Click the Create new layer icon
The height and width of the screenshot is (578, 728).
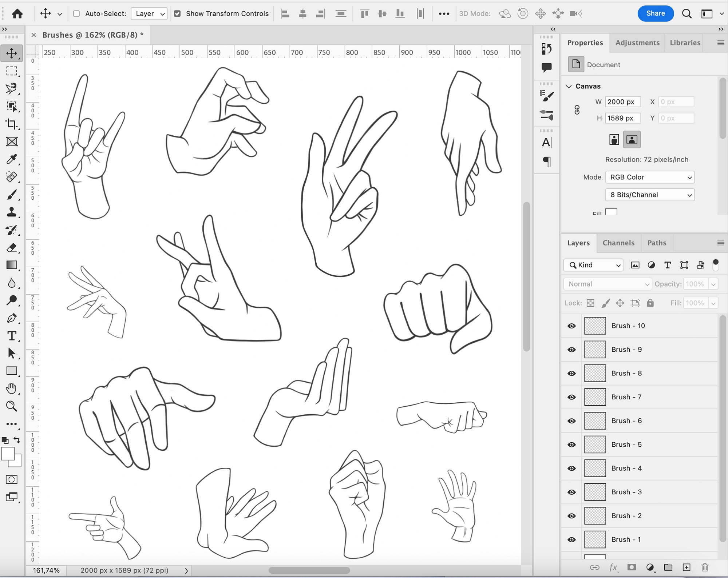687,567
